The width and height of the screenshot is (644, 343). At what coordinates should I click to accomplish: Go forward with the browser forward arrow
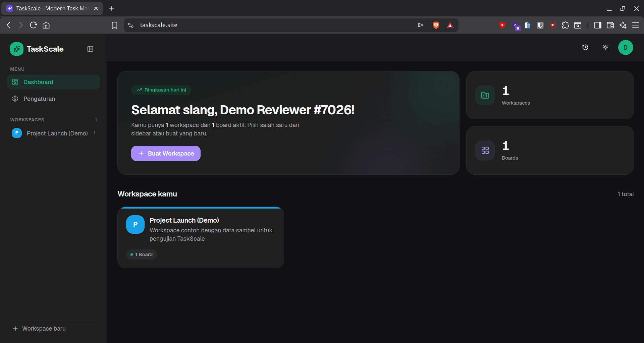[x=21, y=25]
